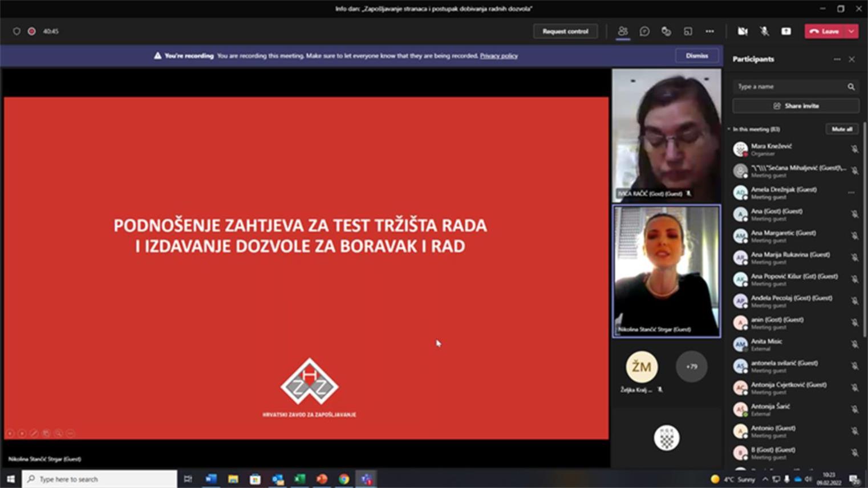Toggle mic icon for Ana Popović Kilur
Image resolution: width=868 pixels, height=488 pixels.
[x=854, y=279]
